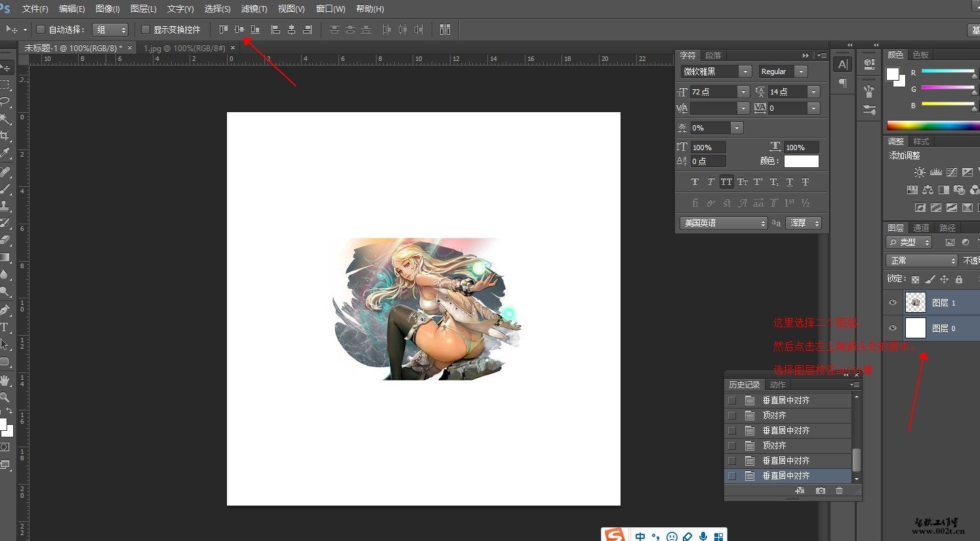The width and height of the screenshot is (980, 541).
Task: Open the Regular font style dropdown
Action: [x=801, y=71]
